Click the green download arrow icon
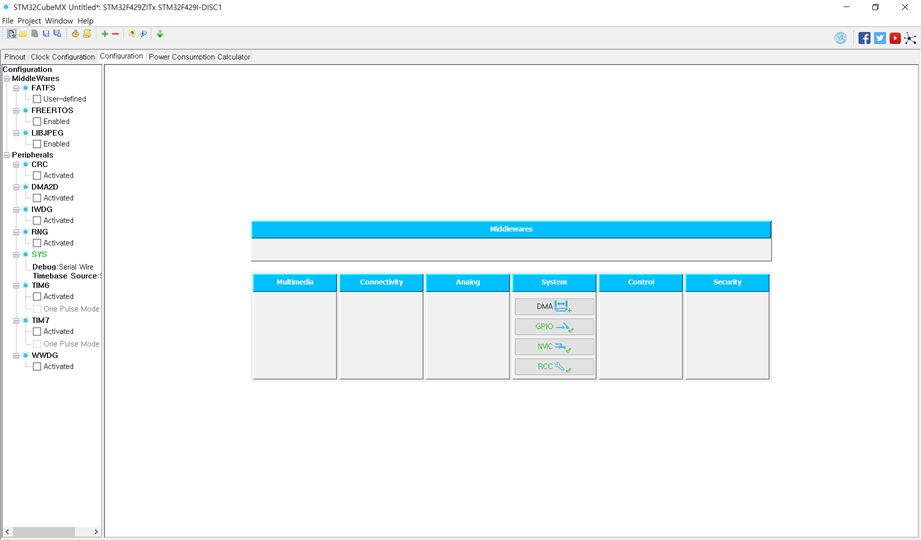 (160, 34)
